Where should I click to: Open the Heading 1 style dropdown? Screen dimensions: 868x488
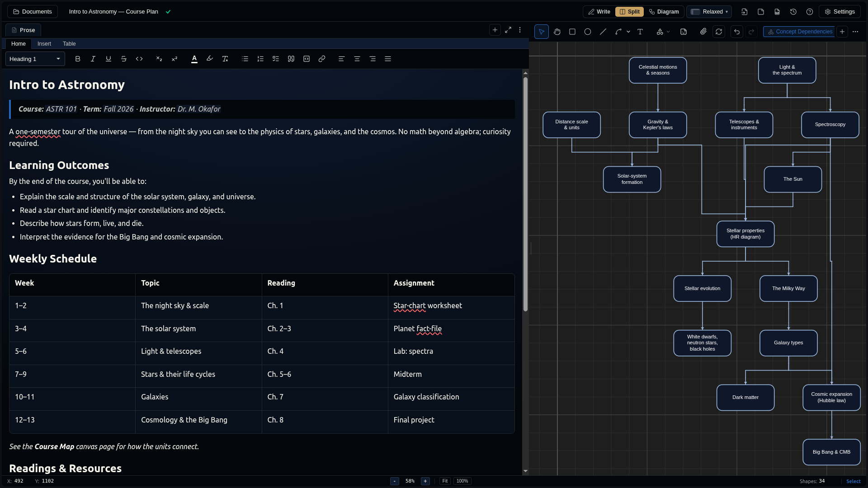point(35,59)
